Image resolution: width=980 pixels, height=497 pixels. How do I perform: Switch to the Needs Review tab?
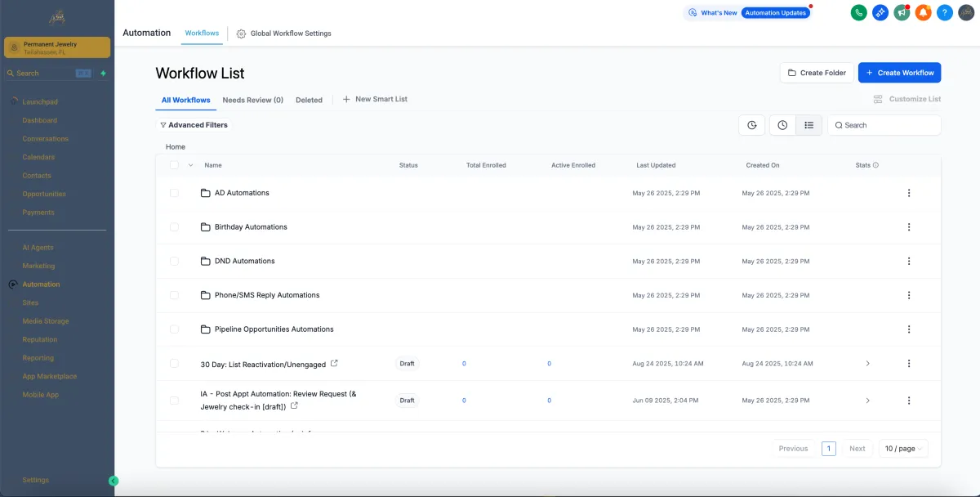coord(252,100)
